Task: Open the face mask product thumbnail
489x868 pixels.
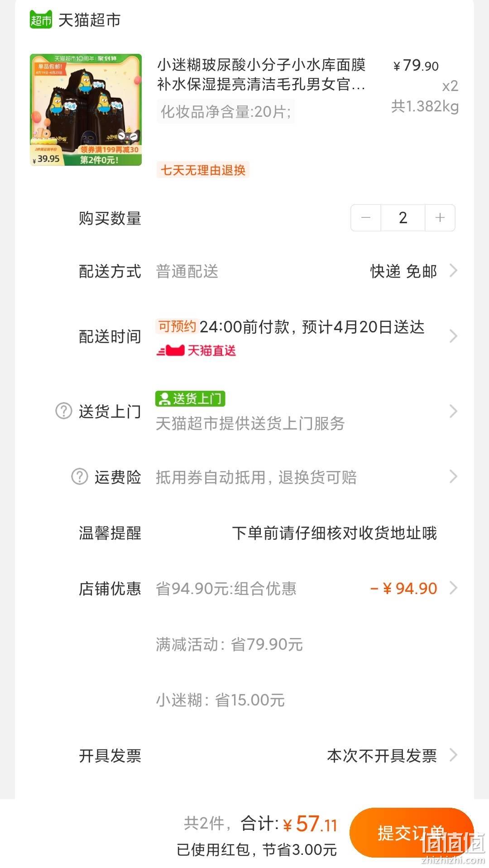Action: tap(86, 110)
